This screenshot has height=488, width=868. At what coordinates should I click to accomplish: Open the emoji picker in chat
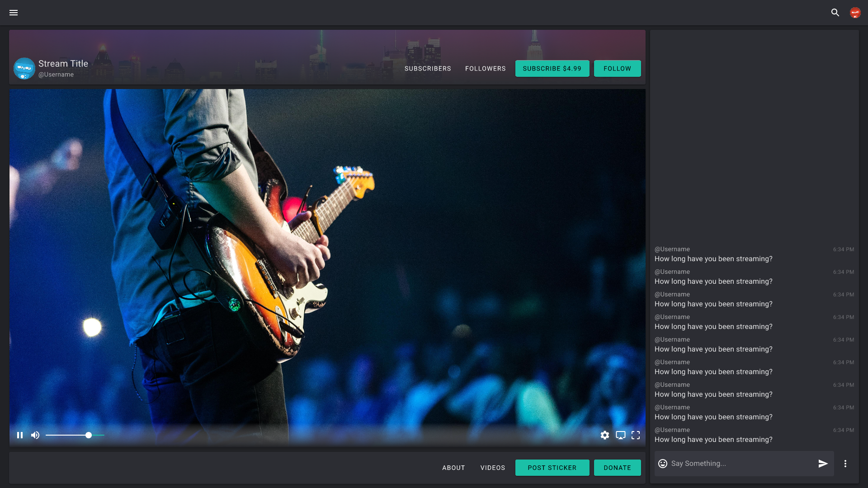[x=663, y=464]
